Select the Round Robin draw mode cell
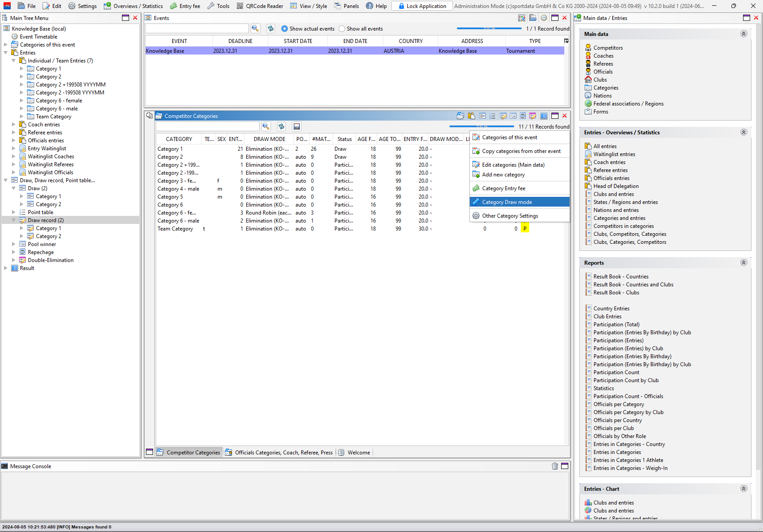Viewport: 763px width, 532px height. (268, 213)
